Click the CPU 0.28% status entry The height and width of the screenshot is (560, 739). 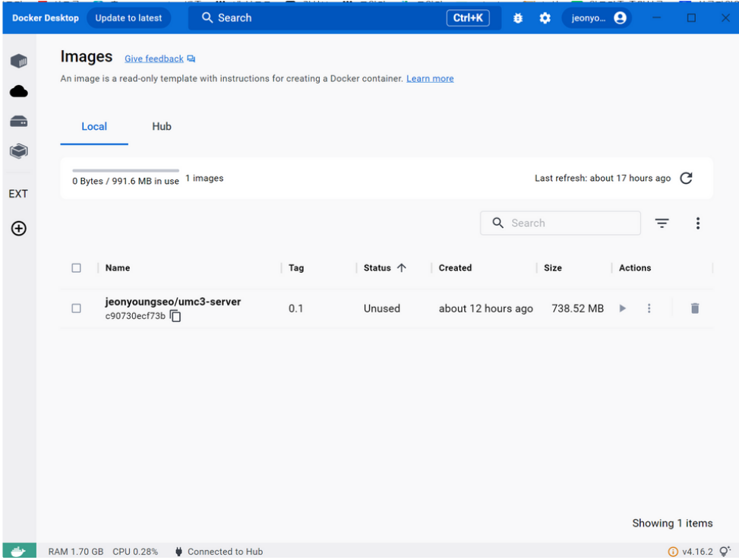[x=135, y=552]
